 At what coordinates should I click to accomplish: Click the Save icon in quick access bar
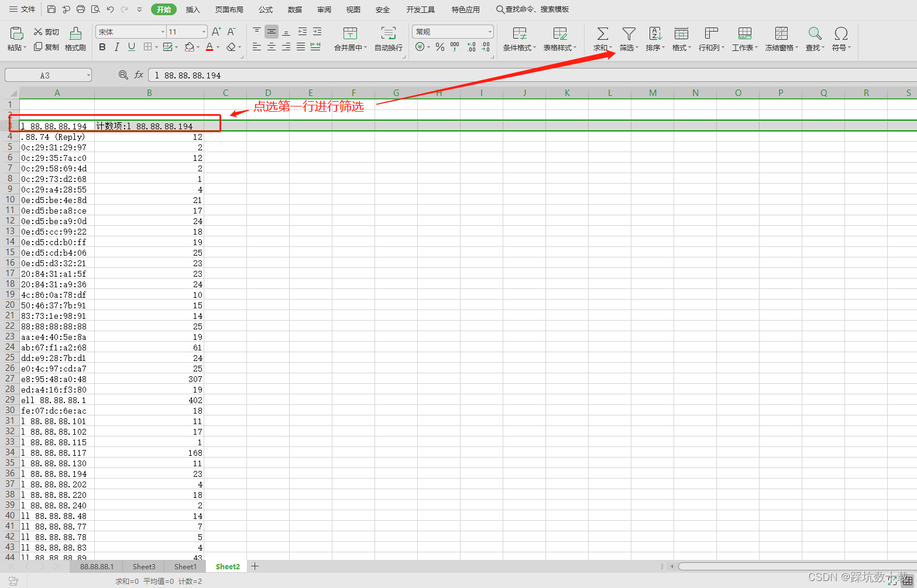pyautogui.click(x=51, y=9)
